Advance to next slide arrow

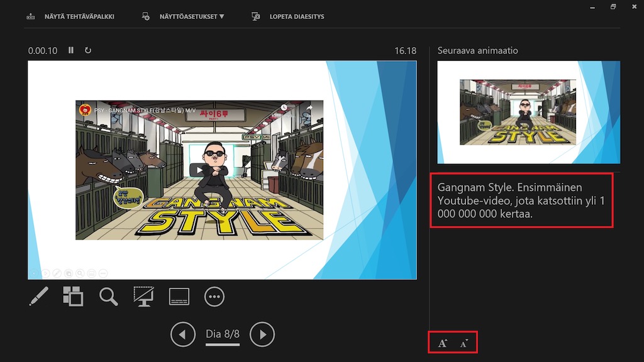click(262, 334)
